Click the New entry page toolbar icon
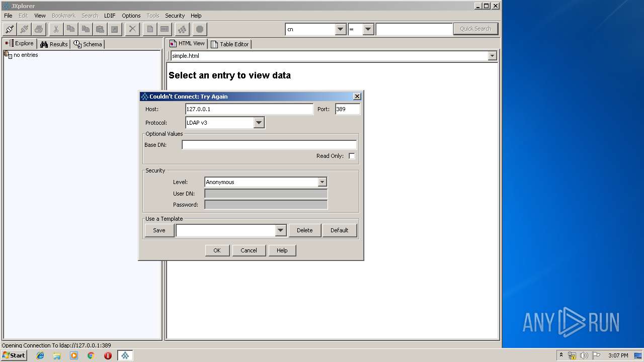 tap(149, 29)
